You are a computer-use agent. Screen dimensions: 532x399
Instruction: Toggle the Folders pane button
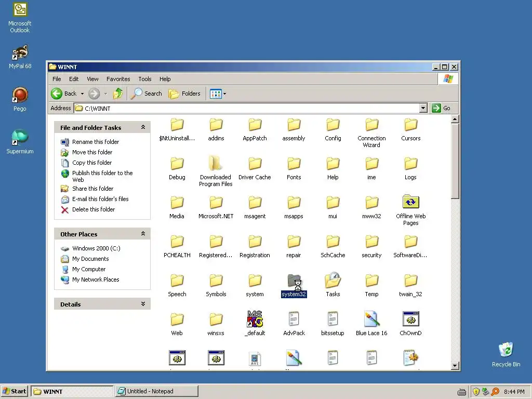pos(184,94)
